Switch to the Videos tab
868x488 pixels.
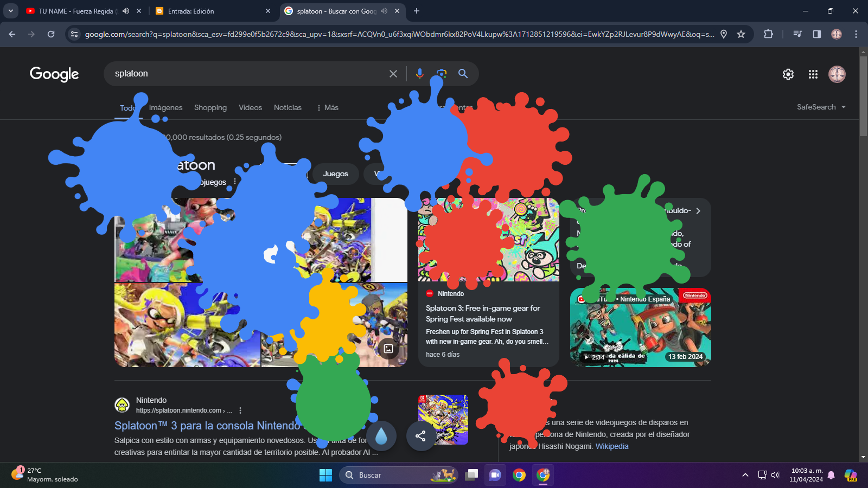(250, 107)
